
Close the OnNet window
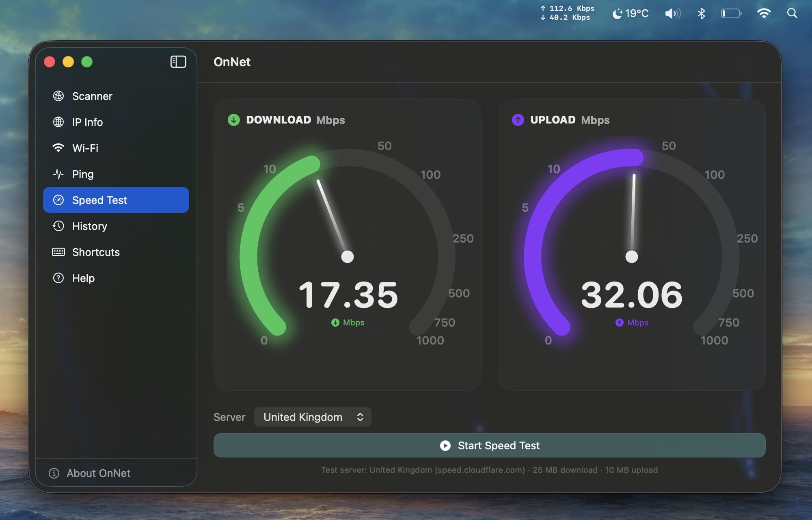[50, 62]
